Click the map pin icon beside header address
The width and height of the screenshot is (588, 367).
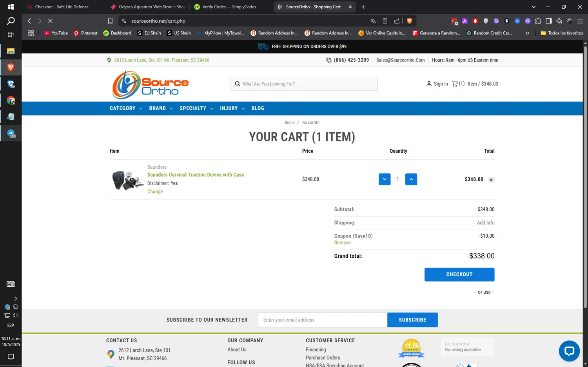pyautogui.click(x=109, y=60)
